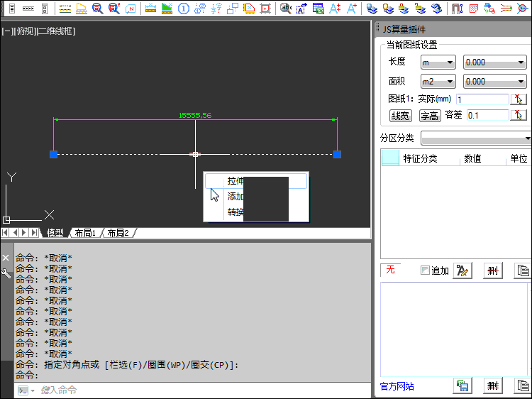The image size is (532, 399).
Task: Toggle the 追加 checkbox
Action: click(425, 270)
